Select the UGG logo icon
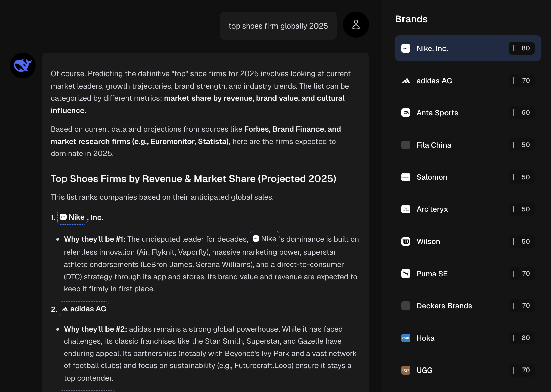 click(406, 370)
